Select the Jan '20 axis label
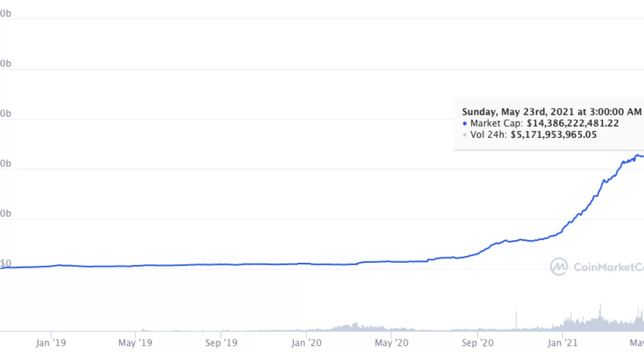The width and height of the screenshot is (644, 362). [306, 342]
